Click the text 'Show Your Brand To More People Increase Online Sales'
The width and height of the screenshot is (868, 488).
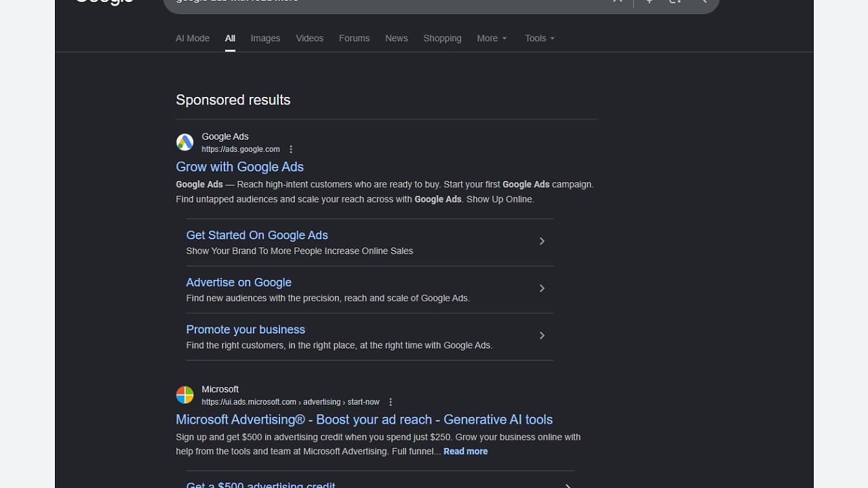point(300,251)
